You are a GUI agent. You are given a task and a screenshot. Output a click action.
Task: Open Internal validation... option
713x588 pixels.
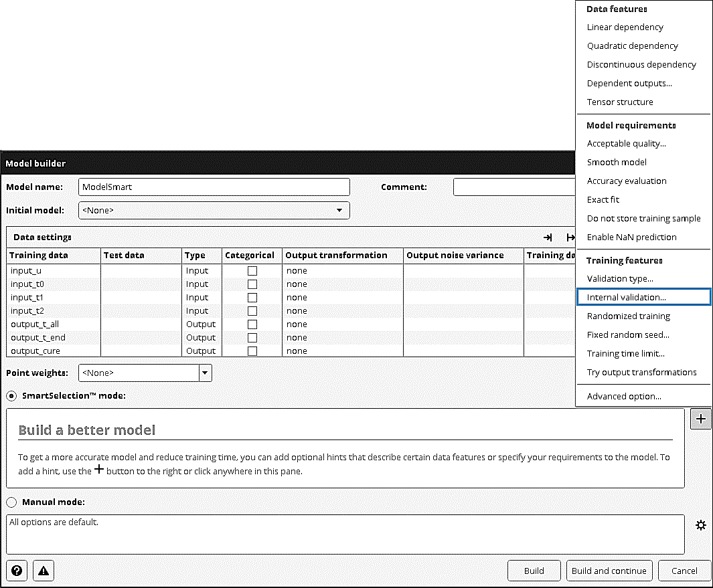[643, 297]
